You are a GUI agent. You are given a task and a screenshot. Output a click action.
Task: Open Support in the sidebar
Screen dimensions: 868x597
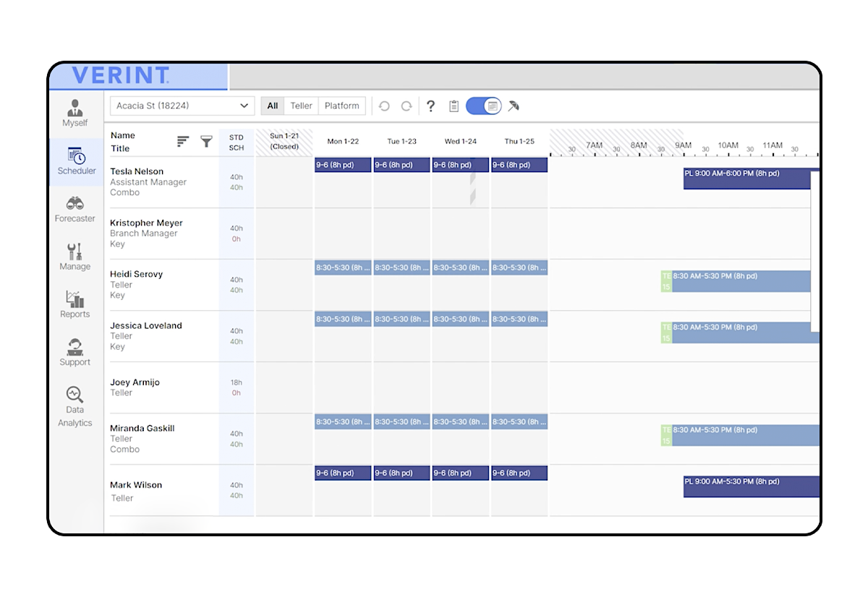coord(75,352)
